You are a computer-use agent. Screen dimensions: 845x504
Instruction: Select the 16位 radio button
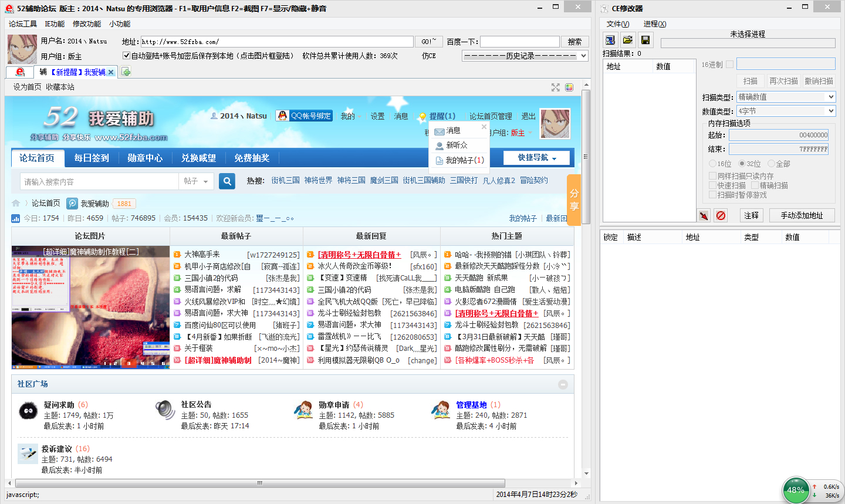712,164
